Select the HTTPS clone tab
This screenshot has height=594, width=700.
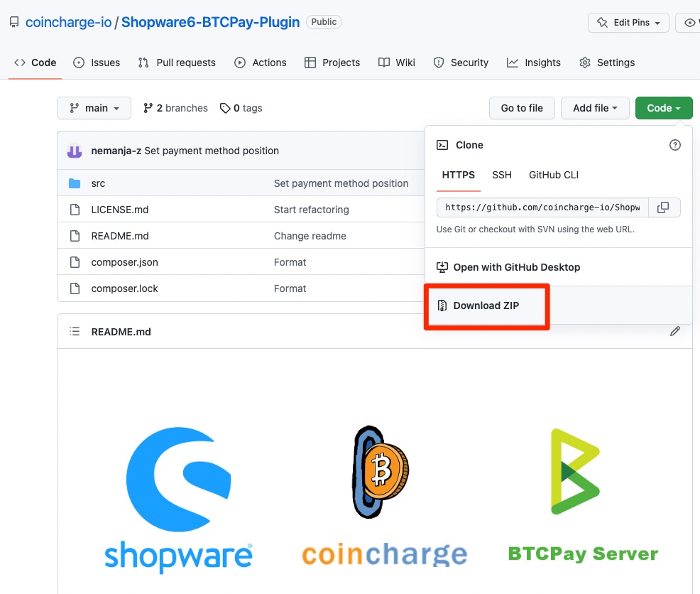pos(459,175)
